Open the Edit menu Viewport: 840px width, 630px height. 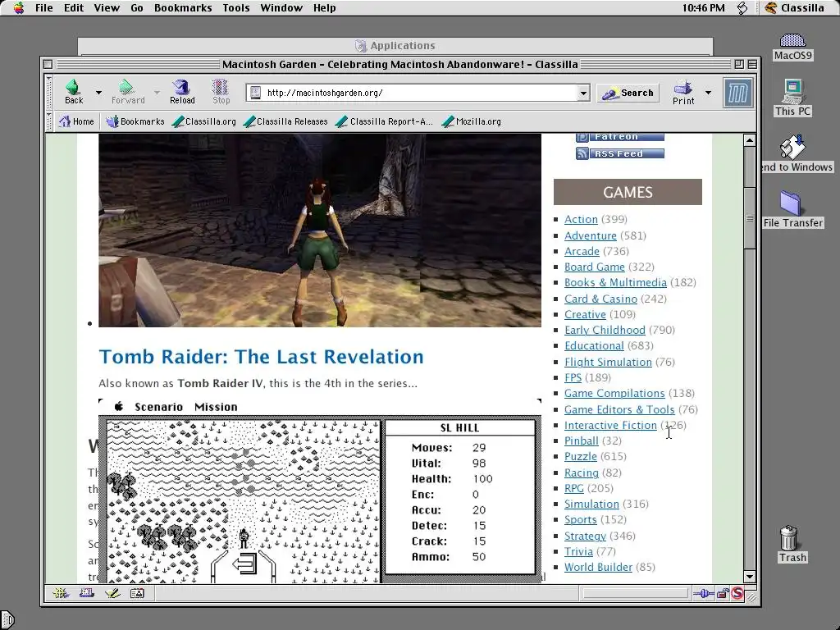click(73, 7)
